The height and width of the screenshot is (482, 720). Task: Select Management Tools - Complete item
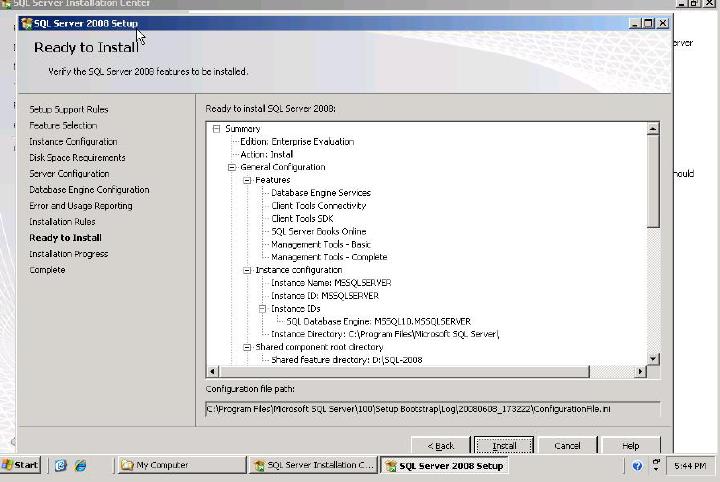(x=329, y=258)
